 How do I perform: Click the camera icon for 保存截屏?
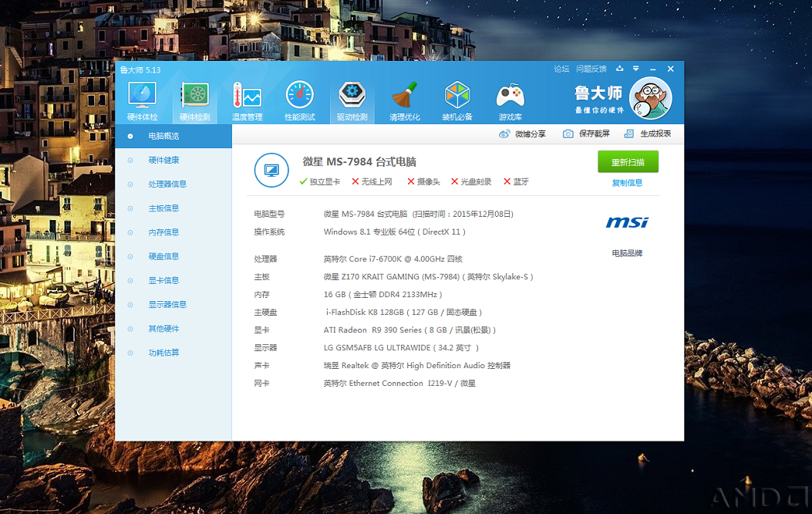point(568,134)
